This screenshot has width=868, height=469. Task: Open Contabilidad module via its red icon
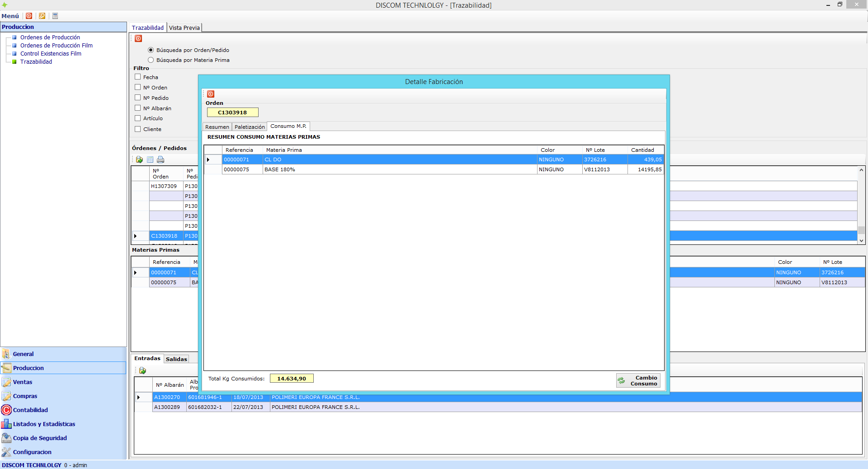click(6, 410)
